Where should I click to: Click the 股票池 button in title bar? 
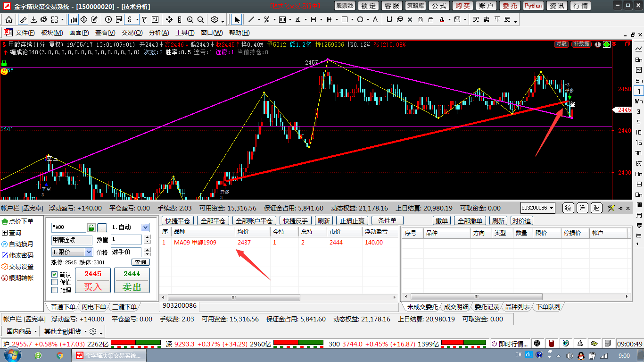tap(345, 6)
